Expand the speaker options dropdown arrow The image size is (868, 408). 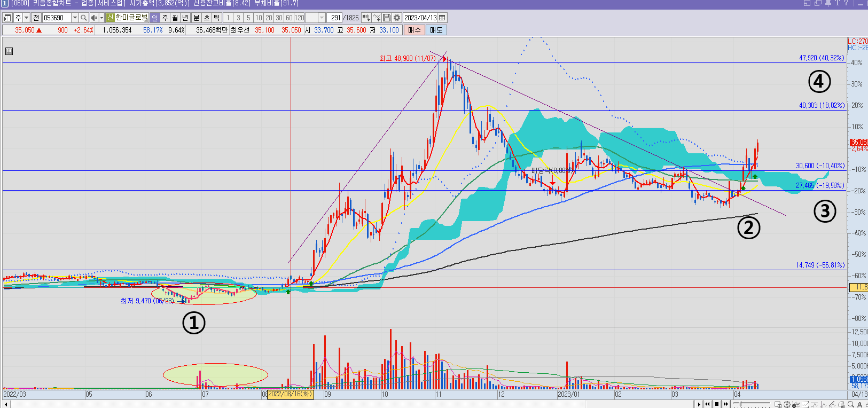tap(101, 18)
